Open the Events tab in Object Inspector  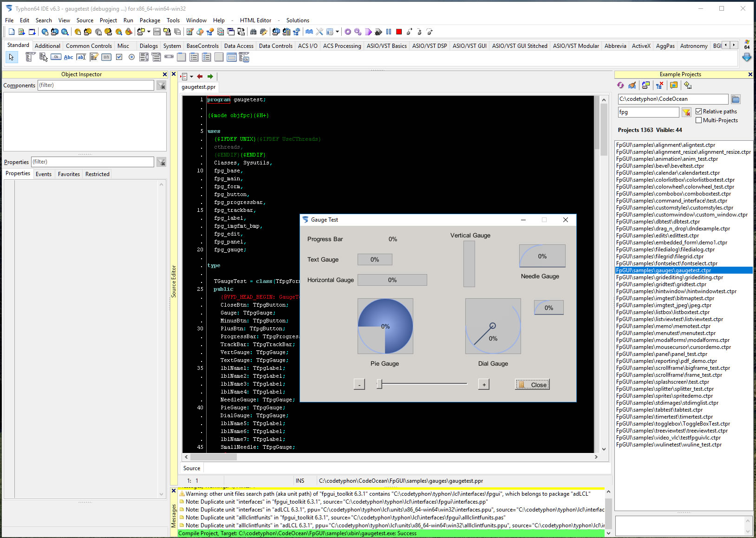coord(44,174)
